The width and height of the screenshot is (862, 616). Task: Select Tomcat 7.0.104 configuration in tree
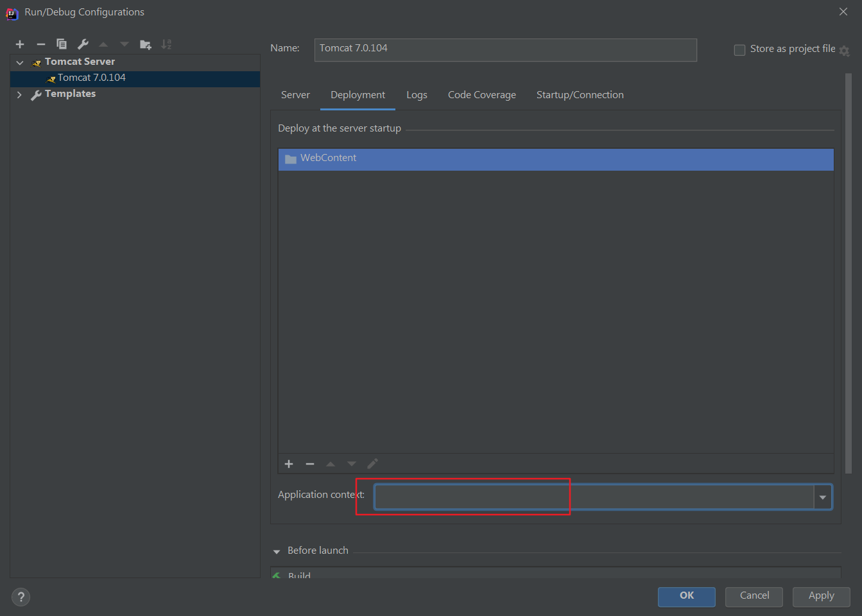(x=135, y=78)
